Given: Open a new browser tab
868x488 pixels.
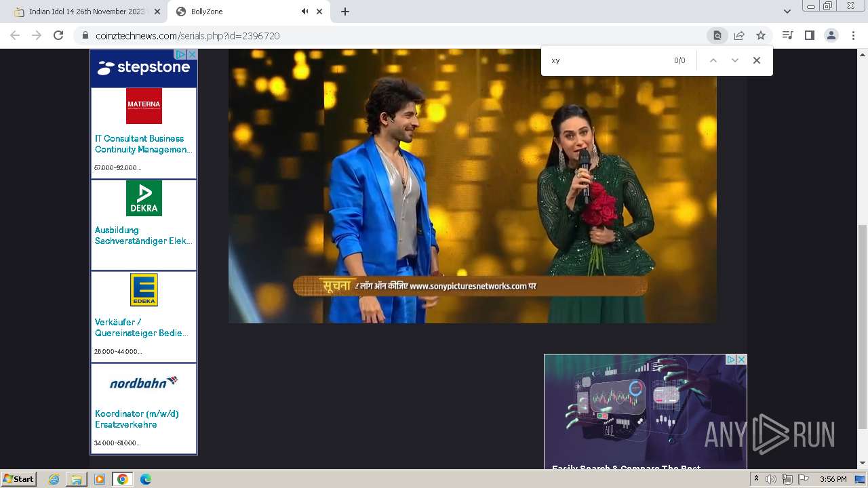Looking at the screenshot, I should (345, 12).
